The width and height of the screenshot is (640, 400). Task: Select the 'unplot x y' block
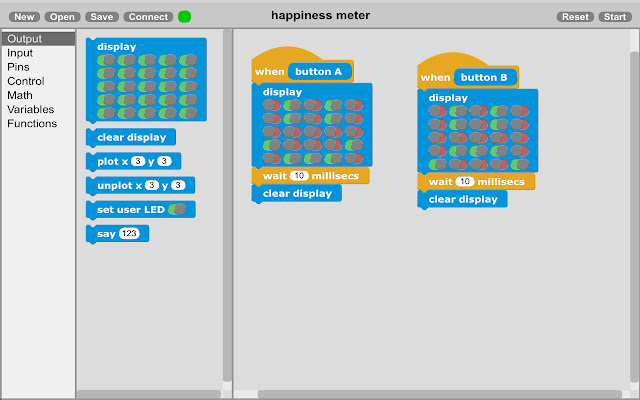pyautogui.click(x=140, y=185)
